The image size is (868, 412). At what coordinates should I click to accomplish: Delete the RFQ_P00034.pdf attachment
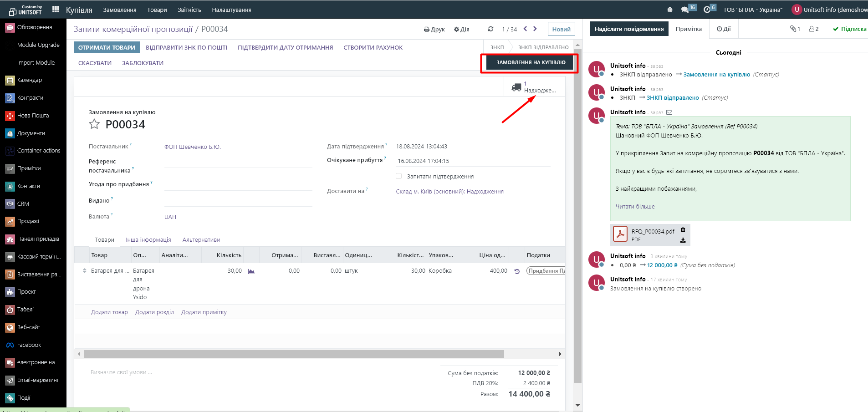tap(683, 230)
